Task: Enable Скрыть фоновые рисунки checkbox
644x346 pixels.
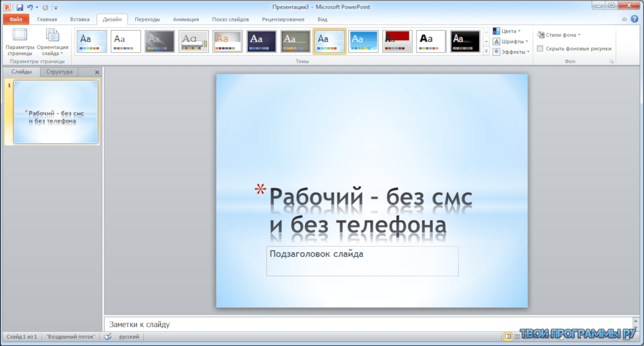Action: [x=540, y=48]
